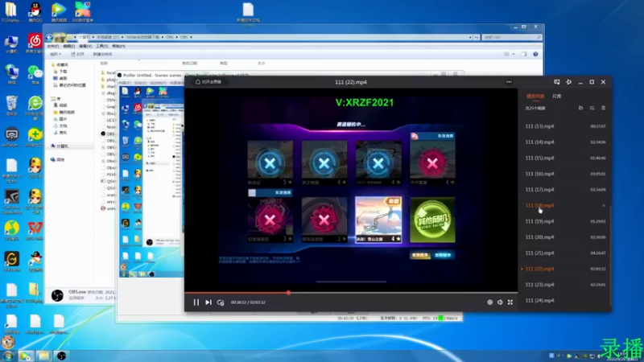Remove 111 (18).mp4 using its X button

(604, 206)
